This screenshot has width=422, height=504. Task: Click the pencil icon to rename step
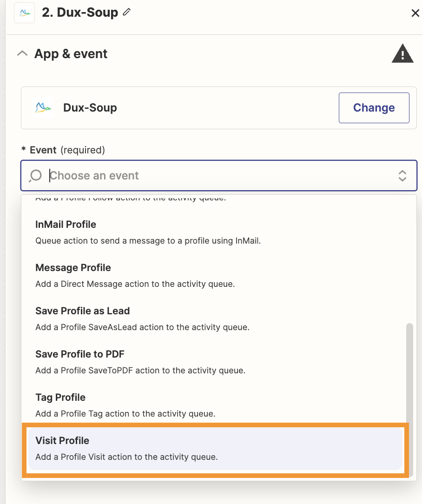[x=126, y=13]
